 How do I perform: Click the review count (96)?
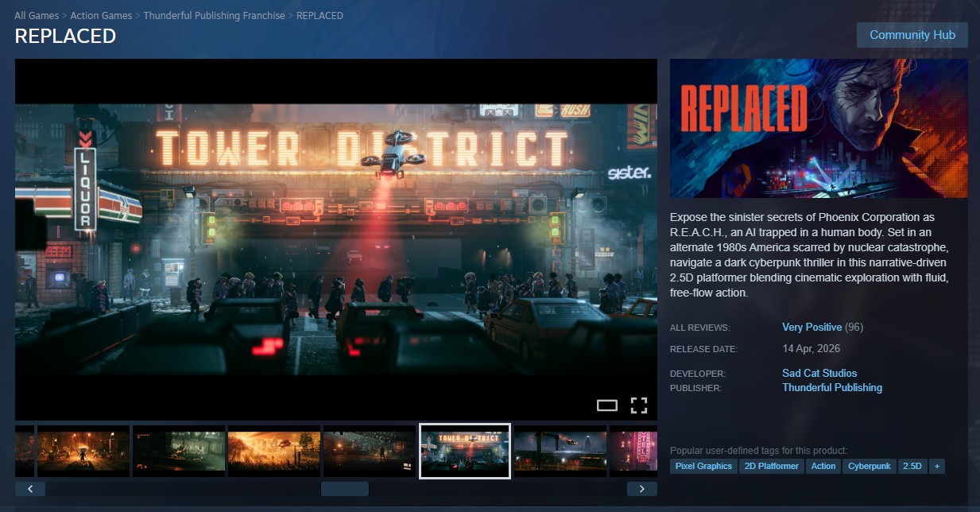click(x=854, y=328)
